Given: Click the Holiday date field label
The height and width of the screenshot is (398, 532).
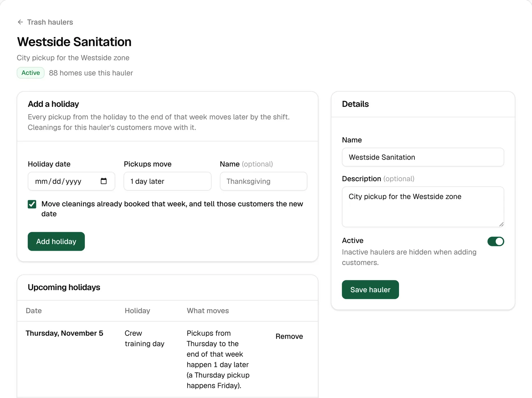Looking at the screenshot, I should 49,164.
